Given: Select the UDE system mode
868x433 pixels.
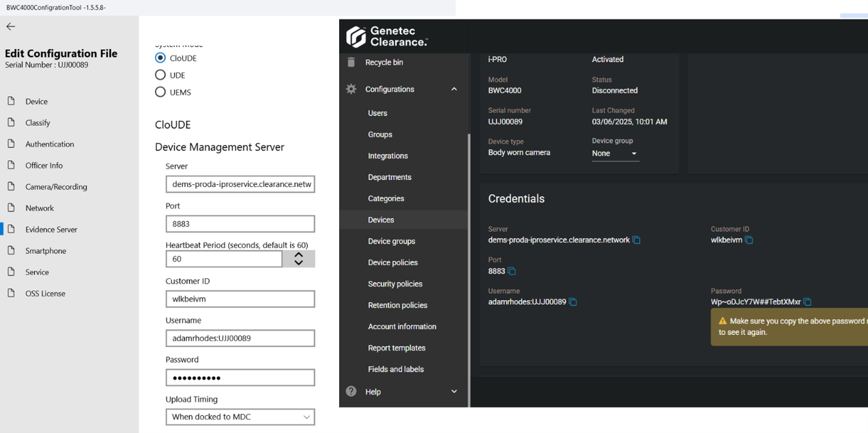Looking at the screenshot, I should 160,75.
